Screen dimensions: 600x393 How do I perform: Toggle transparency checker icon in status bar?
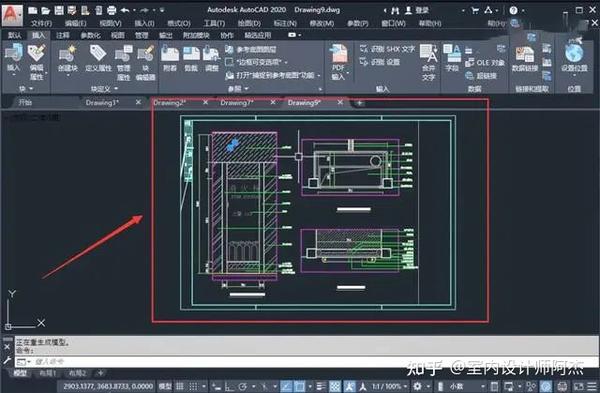coord(335,386)
